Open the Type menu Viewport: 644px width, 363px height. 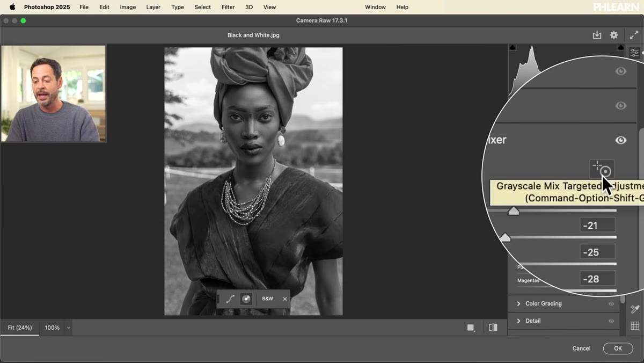pyautogui.click(x=178, y=7)
